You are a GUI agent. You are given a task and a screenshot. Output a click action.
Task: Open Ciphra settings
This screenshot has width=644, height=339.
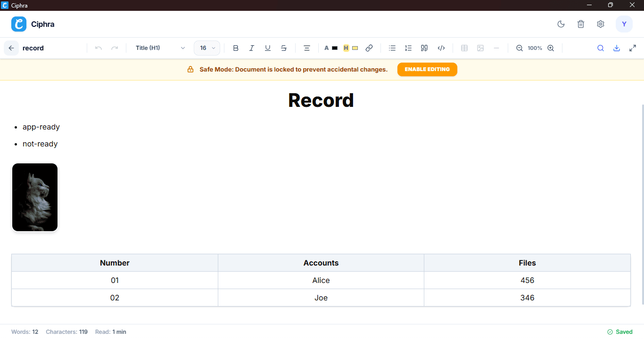point(600,24)
